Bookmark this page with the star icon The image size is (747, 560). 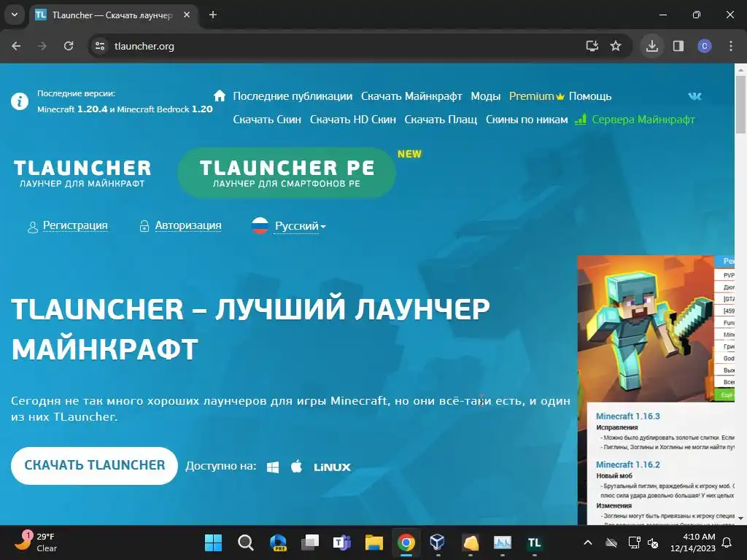tap(616, 46)
